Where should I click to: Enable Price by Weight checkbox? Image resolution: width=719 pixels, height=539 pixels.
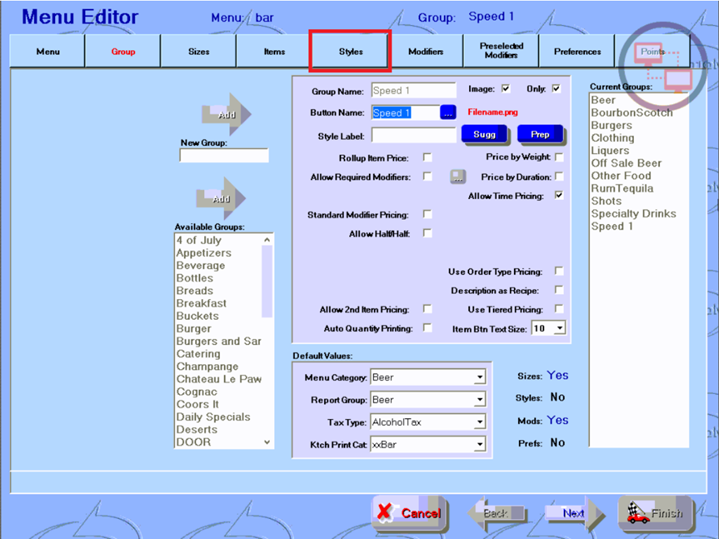[x=559, y=157]
